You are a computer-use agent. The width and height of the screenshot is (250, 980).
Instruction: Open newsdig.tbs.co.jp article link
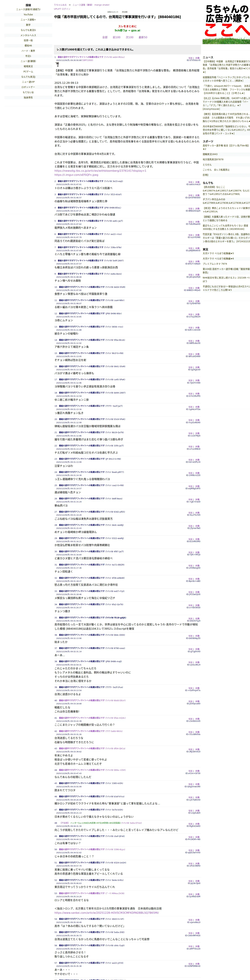[100, 171]
